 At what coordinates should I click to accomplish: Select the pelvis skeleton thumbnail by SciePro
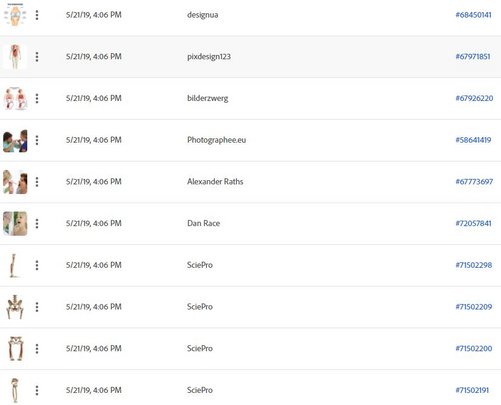pos(15,307)
